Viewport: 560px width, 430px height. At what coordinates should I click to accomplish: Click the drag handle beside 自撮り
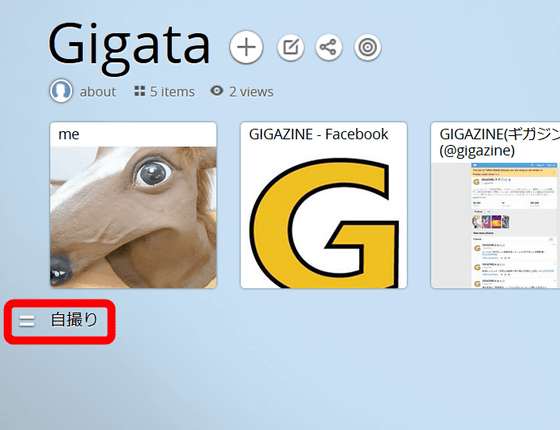pos(27,321)
